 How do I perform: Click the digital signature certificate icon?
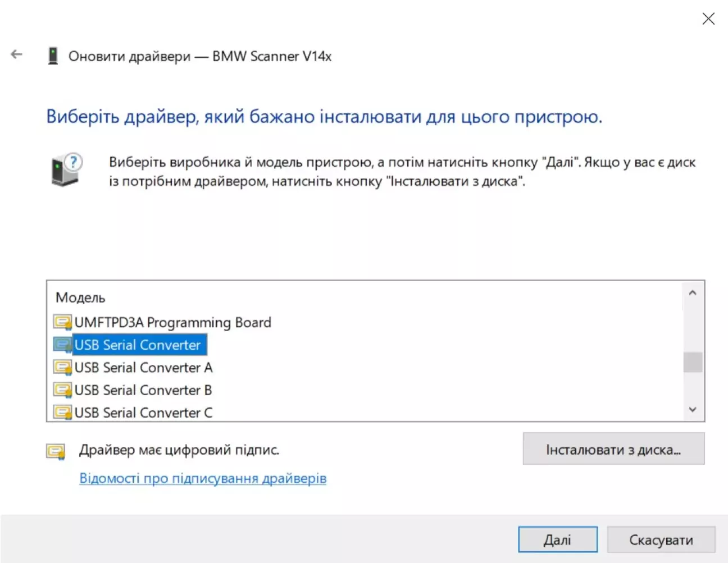click(56, 451)
